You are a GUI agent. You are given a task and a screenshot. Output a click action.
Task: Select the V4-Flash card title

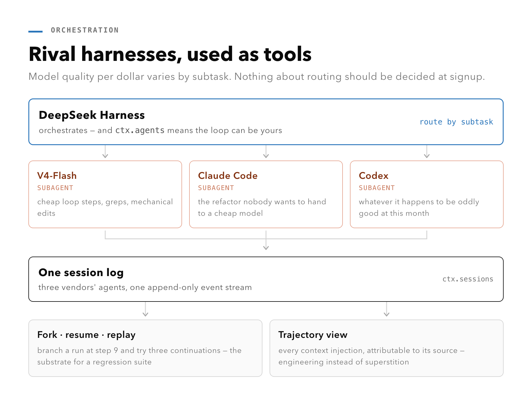(x=57, y=176)
